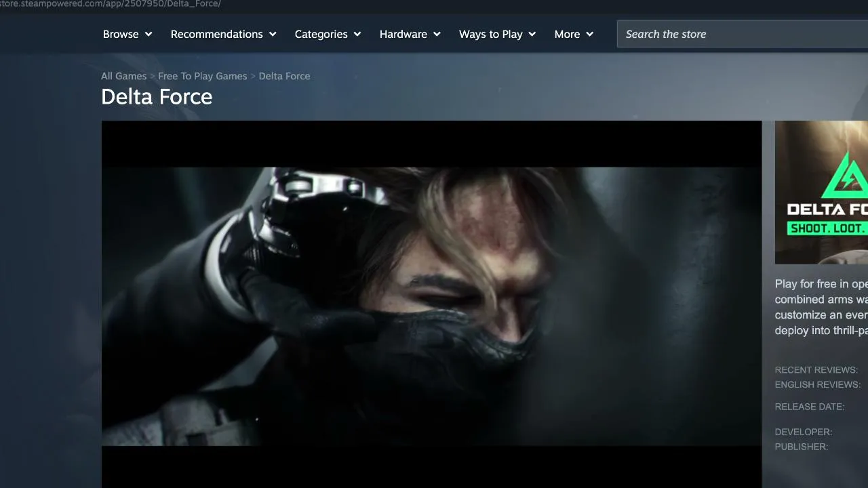
Task: Open the Browse dropdown menu
Action: [x=127, y=34]
